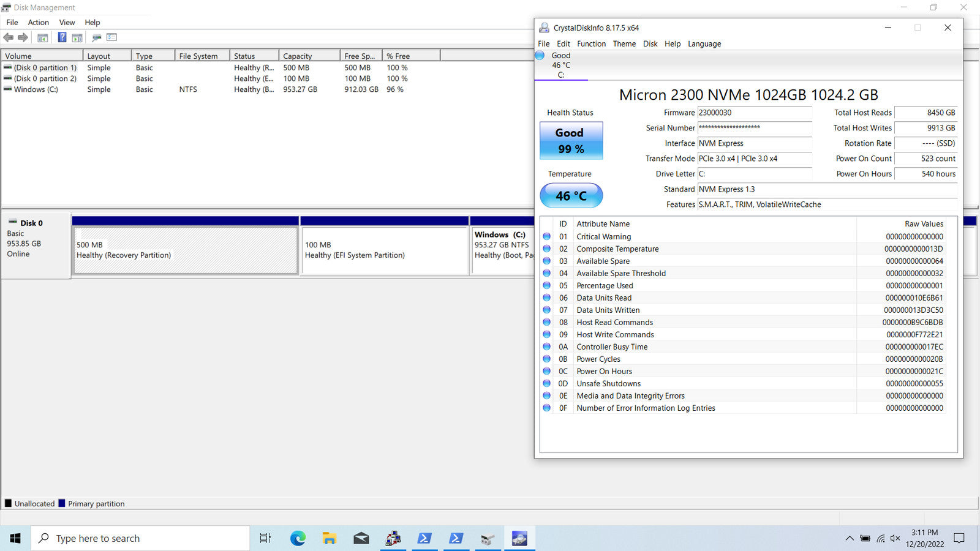The image size is (980, 551).
Task: Click the disk Settings checklist toolbar icon
Action: coord(111,37)
